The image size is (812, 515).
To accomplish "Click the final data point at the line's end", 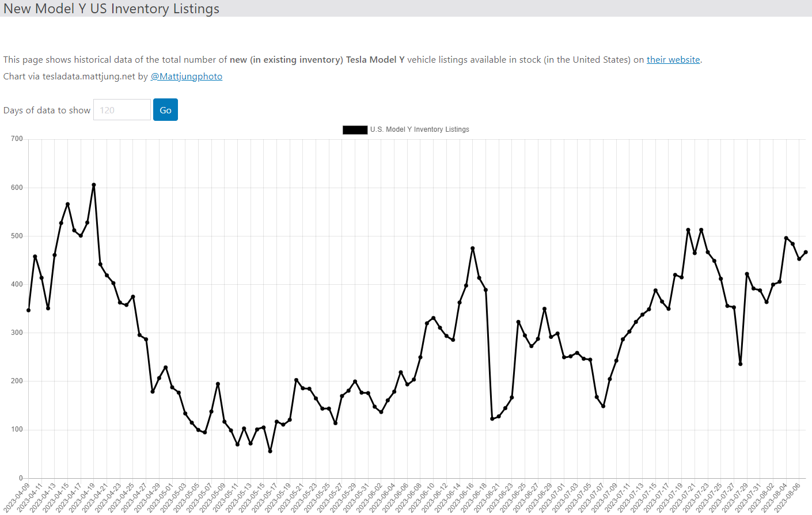I will point(806,252).
